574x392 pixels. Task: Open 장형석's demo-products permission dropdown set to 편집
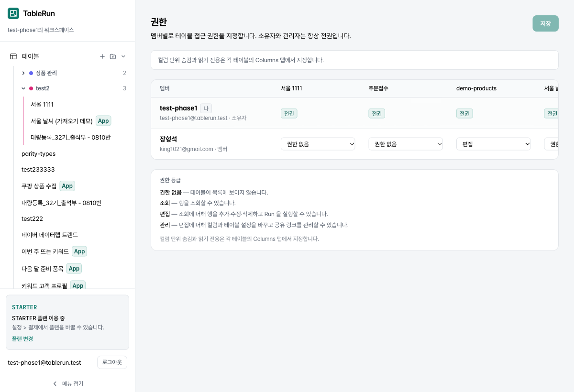(x=494, y=144)
